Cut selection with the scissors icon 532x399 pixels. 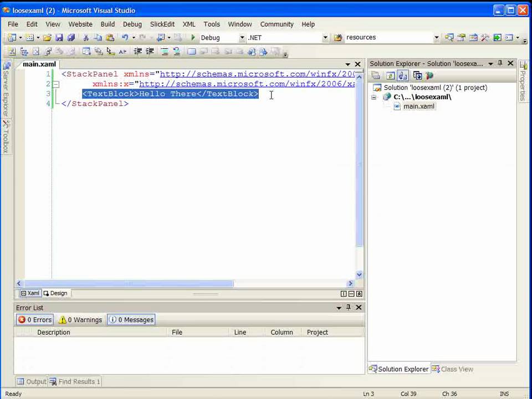click(x=86, y=38)
